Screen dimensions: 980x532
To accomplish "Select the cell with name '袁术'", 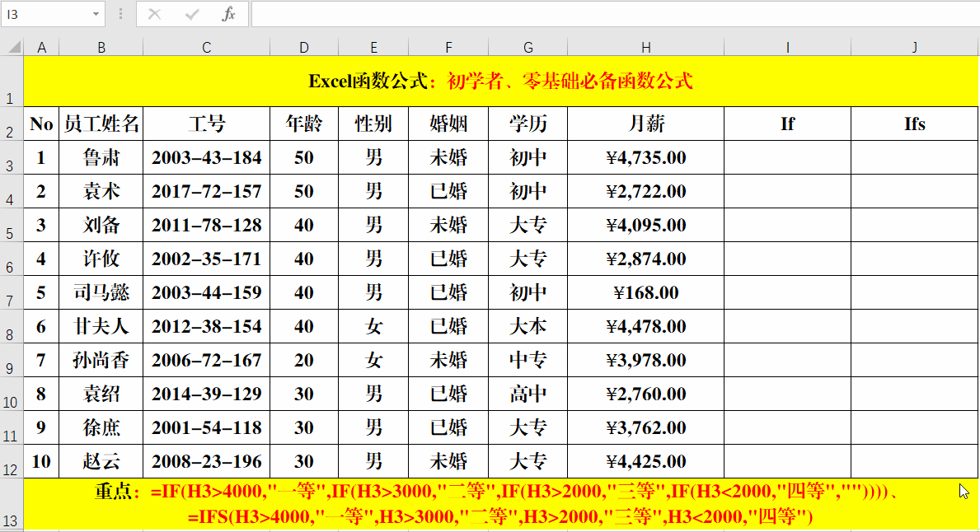I will coord(101,191).
